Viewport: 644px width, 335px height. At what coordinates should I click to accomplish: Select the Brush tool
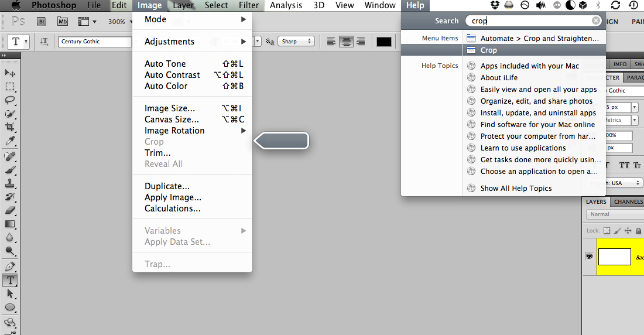pos(10,170)
